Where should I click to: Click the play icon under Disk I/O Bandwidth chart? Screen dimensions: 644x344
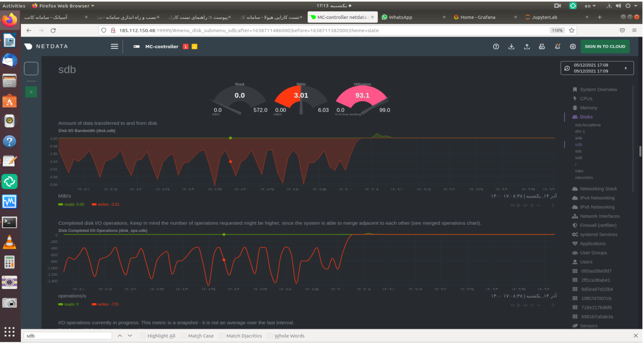pyautogui.click(x=519, y=205)
